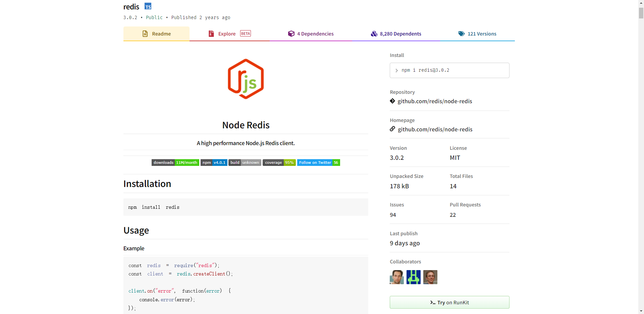Click the 'const redis = require' code line

[174, 265]
